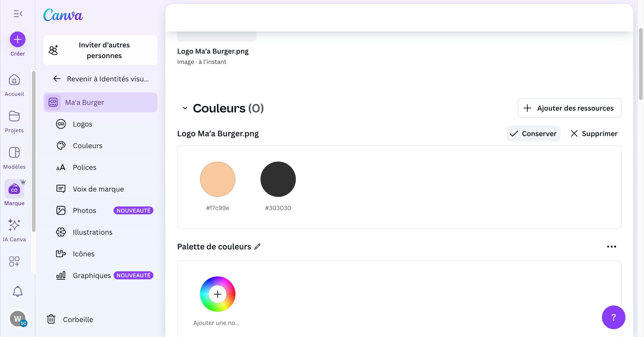Image resolution: width=644 pixels, height=337 pixels.
Task: Select the #f7c99e peach color swatch
Action: pyautogui.click(x=218, y=179)
